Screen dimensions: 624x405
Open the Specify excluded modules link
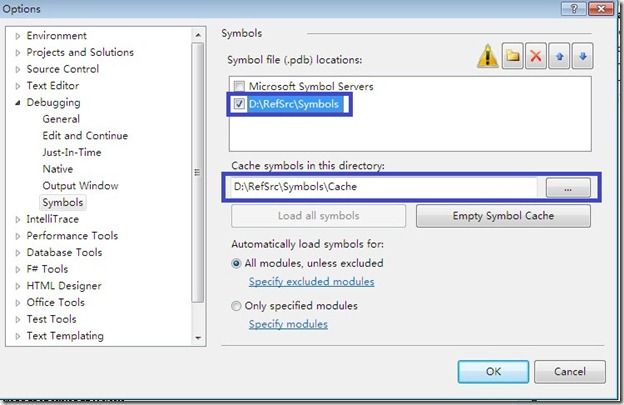point(311,282)
